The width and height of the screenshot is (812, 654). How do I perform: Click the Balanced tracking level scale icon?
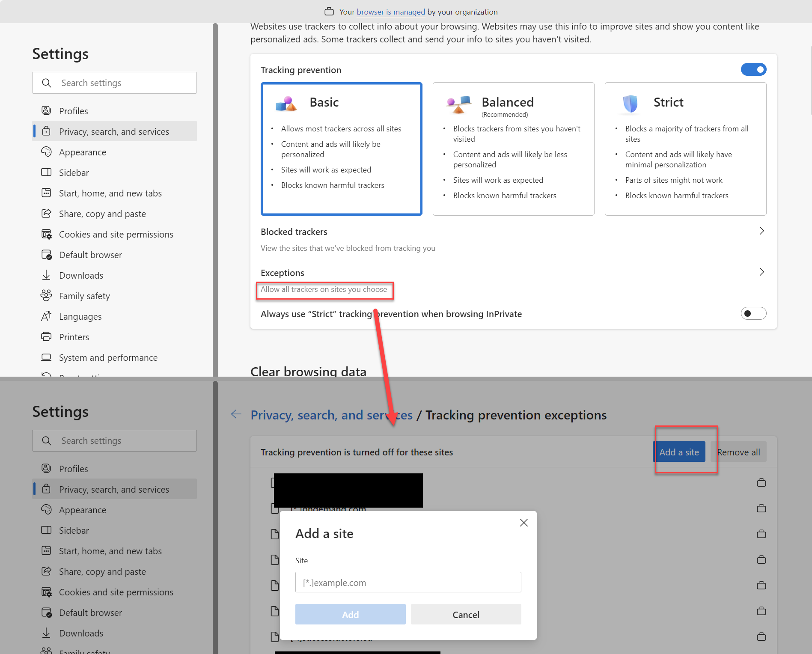tap(458, 104)
